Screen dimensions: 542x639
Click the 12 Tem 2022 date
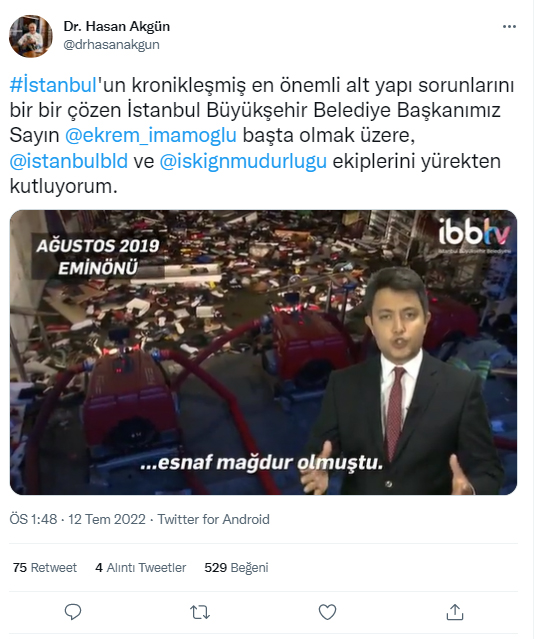click(x=107, y=519)
